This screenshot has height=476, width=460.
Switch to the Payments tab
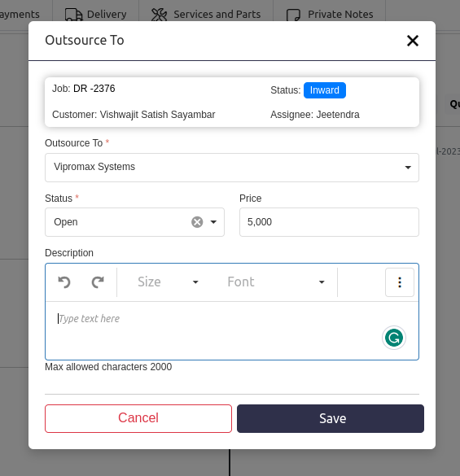pos(20,15)
